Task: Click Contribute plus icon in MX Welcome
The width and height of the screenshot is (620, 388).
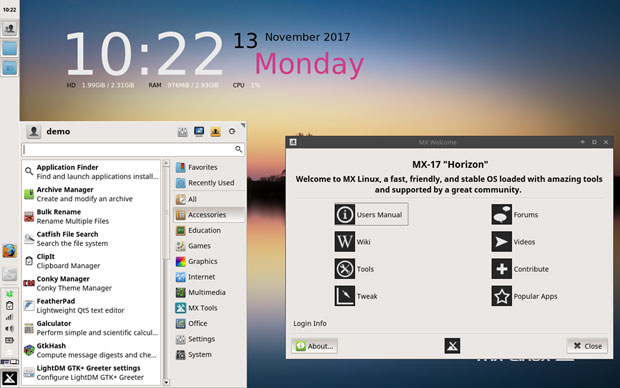Action: pyautogui.click(x=501, y=269)
